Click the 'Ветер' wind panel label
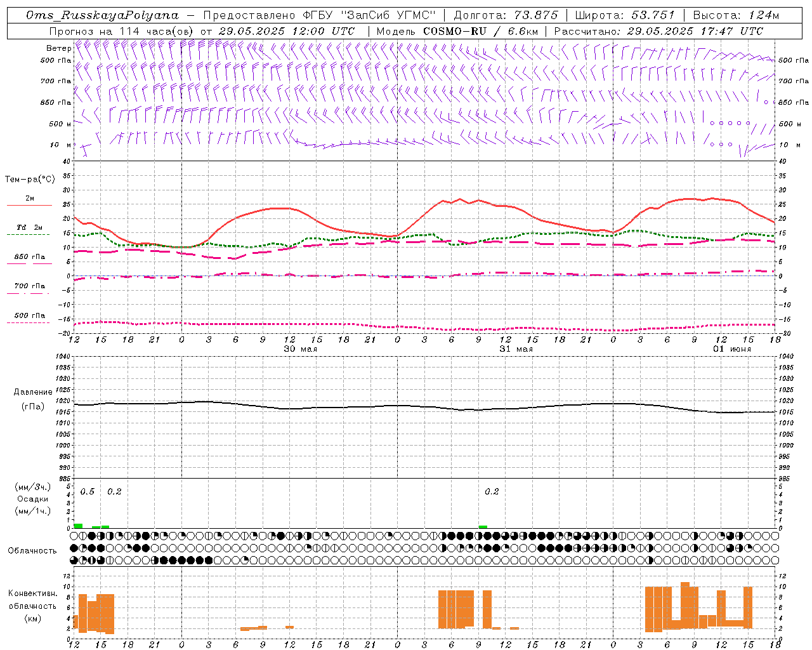 pyautogui.click(x=59, y=48)
